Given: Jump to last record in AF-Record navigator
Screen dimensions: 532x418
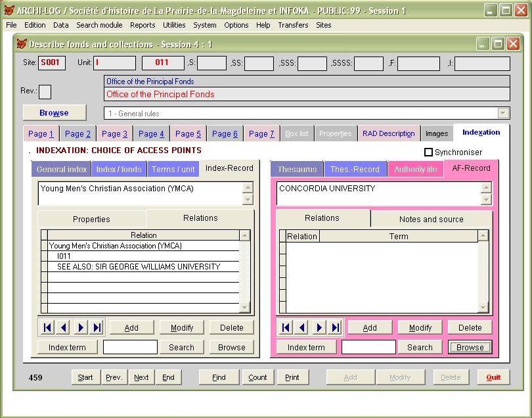Looking at the screenshot, I should (x=336, y=327).
